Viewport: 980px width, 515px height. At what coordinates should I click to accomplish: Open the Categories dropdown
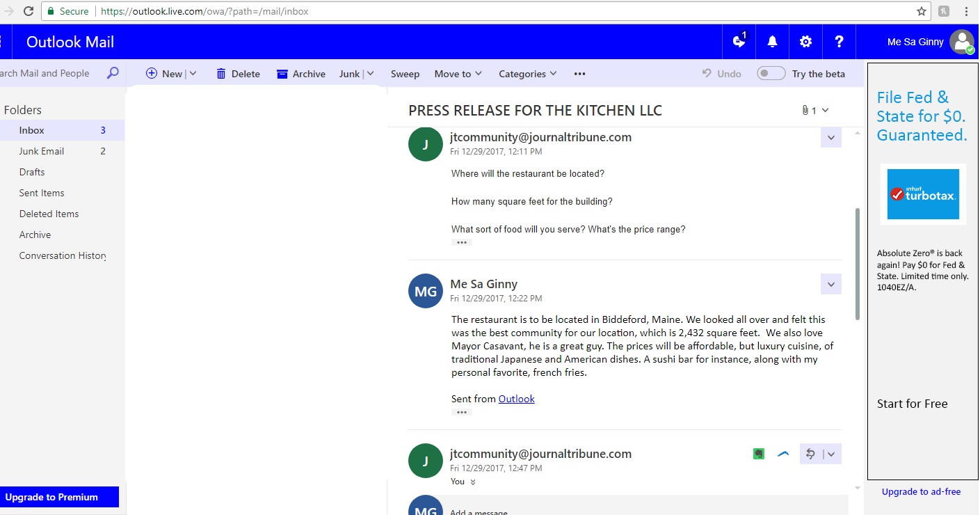point(528,74)
